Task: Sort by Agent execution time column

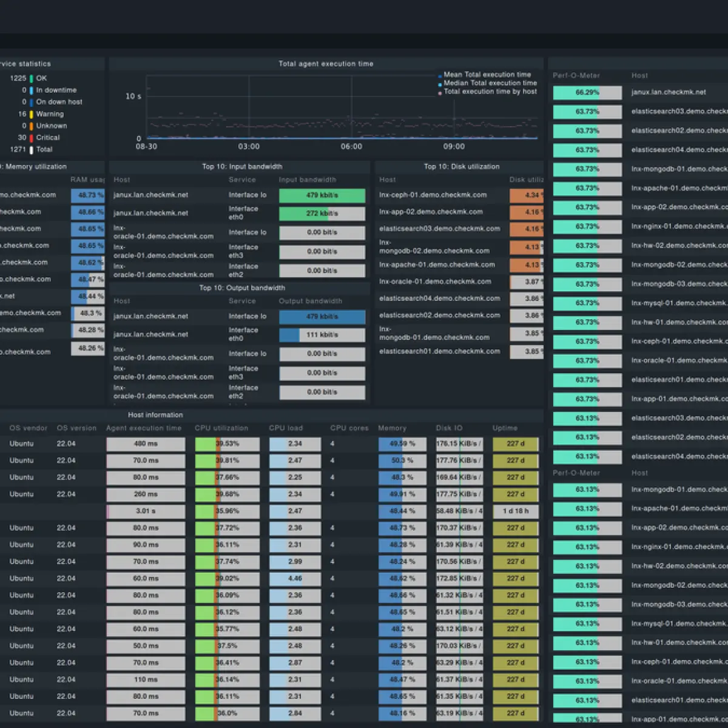Action: click(x=144, y=428)
